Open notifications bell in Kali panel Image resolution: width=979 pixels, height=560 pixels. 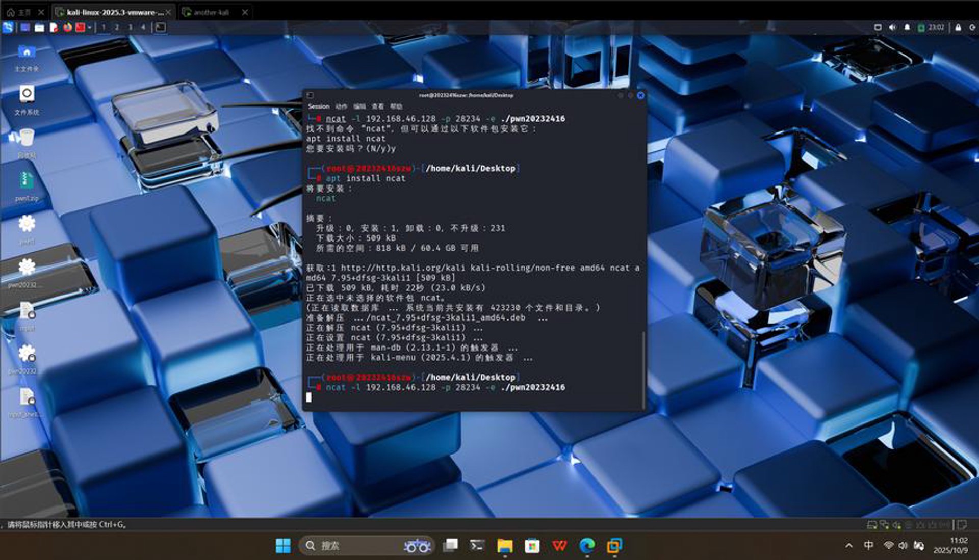907,28
